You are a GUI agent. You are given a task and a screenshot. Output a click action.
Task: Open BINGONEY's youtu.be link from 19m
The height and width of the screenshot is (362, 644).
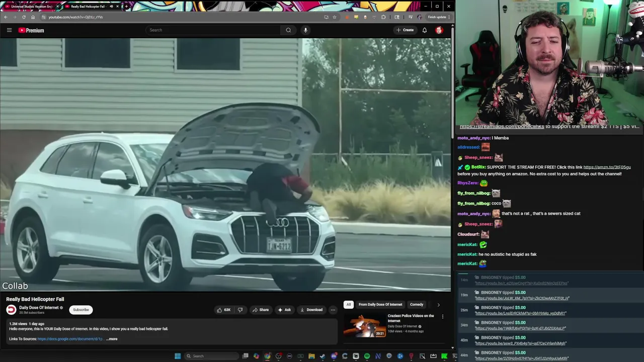point(522,298)
